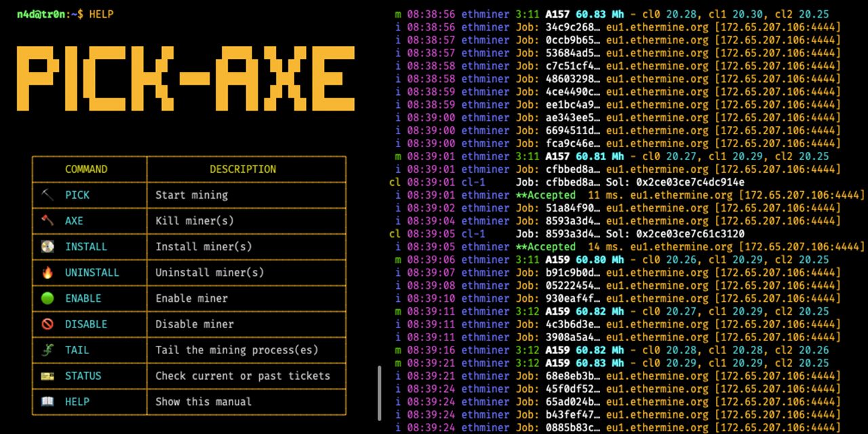Click the PICK command label
The image size is (868, 434).
[x=77, y=195]
